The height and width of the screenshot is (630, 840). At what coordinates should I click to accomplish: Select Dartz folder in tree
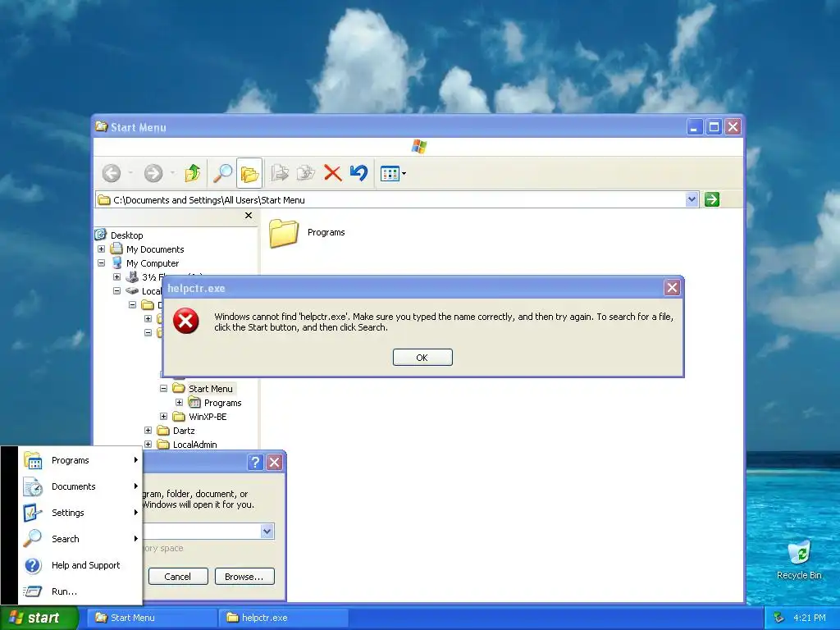(183, 430)
